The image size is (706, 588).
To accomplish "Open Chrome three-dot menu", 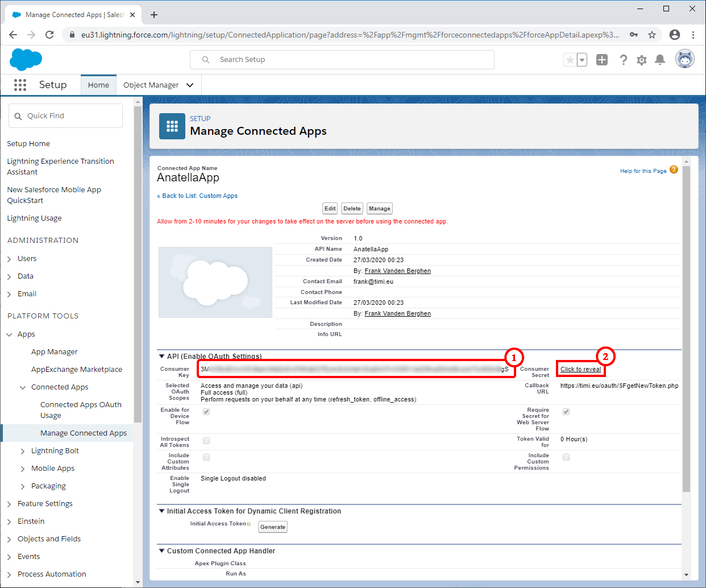I will coord(693,35).
